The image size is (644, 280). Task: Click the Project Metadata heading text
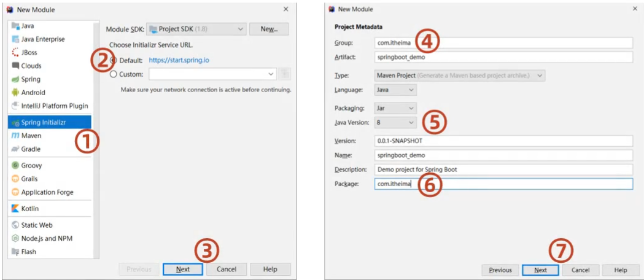tap(359, 27)
